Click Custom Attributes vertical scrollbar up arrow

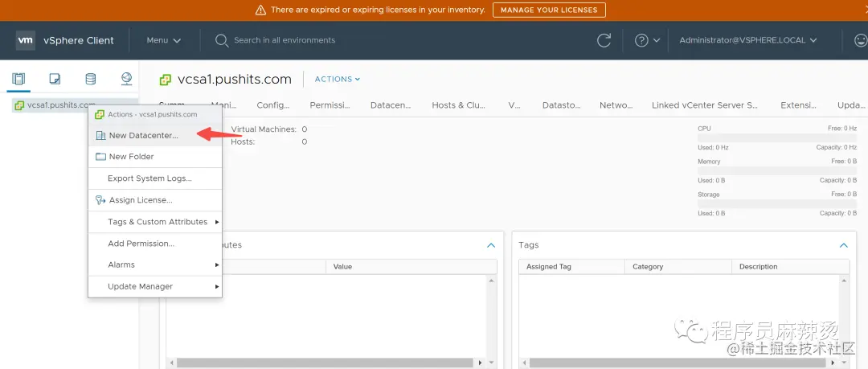[x=492, y=281]
